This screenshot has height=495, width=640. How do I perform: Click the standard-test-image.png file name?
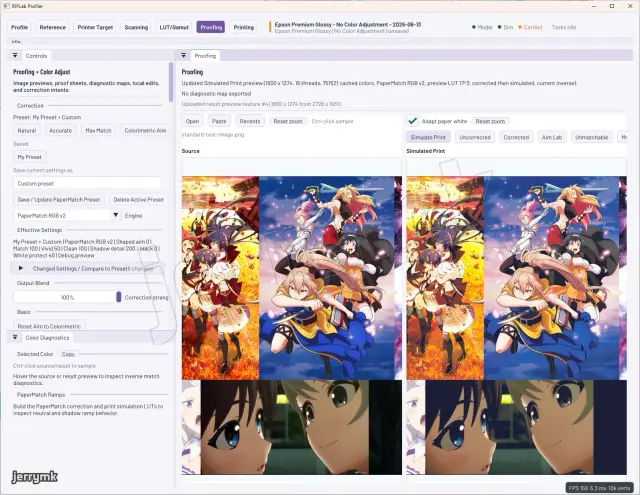click(213, 134)
